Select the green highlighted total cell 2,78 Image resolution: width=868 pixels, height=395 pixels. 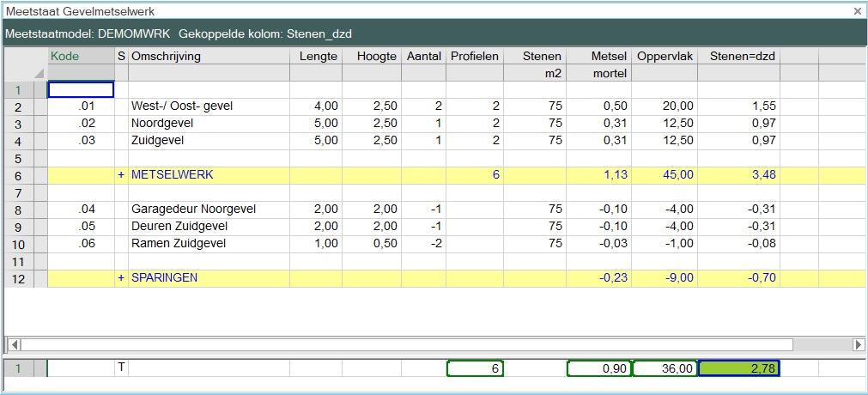click(738, 368)
